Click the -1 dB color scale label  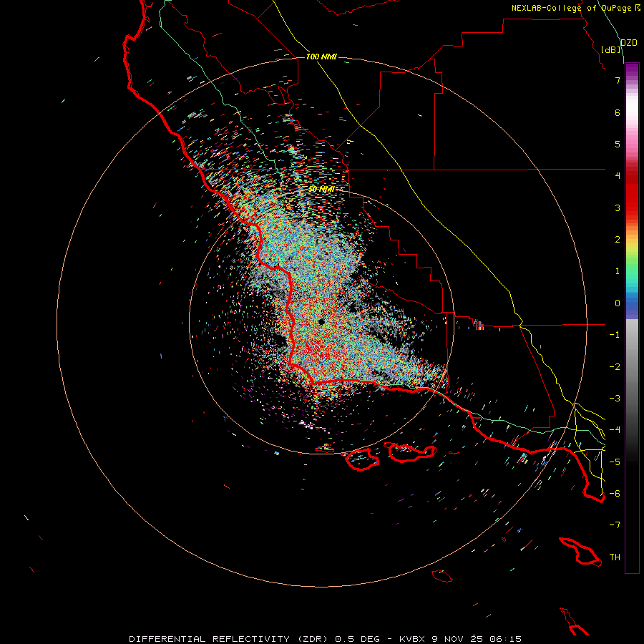click(615, 335)
